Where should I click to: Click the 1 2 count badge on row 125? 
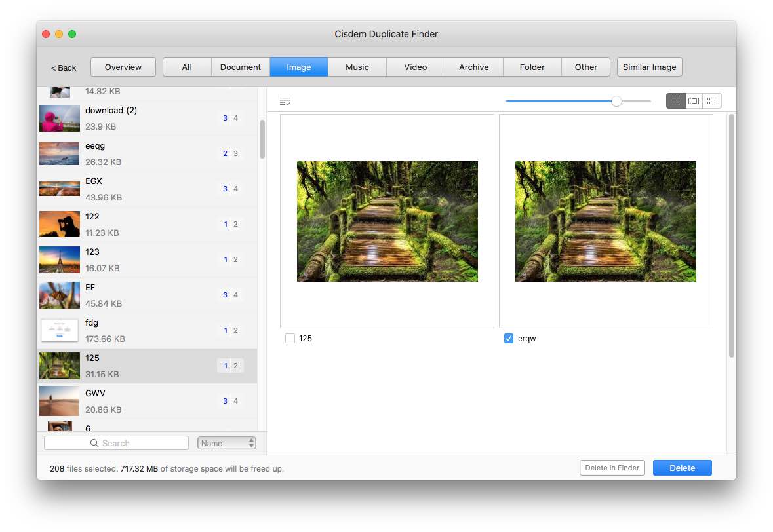point(230,366)
